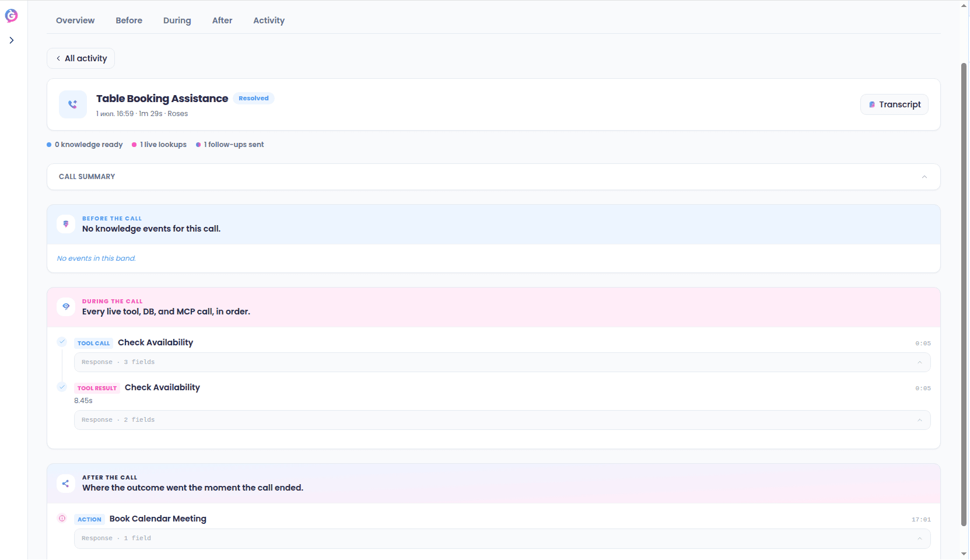
Task: Click the Book Calendar Meeting title
Action: [158, 519]
